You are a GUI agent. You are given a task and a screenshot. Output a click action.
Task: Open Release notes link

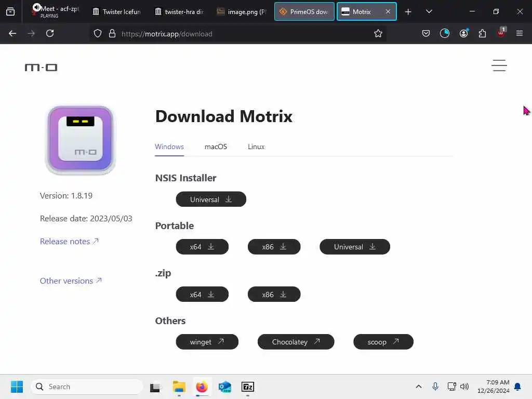pos(69,241)
